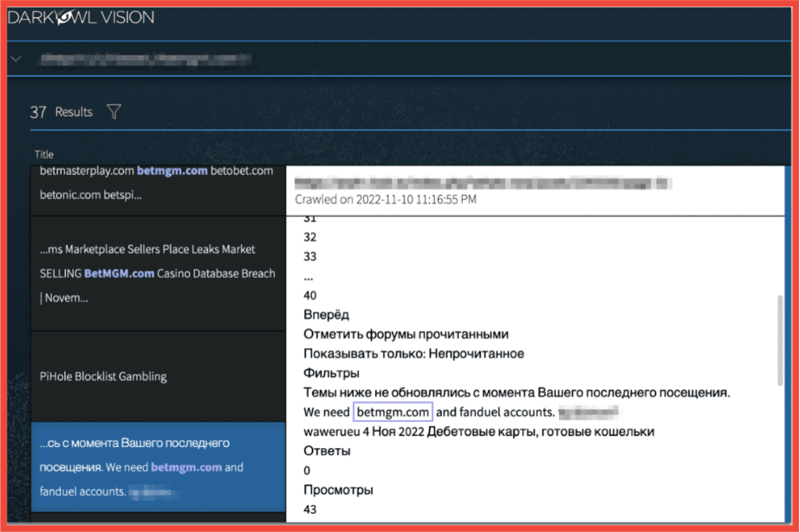Click the 'Просмотры' label
The image size is (800, 532).
click(x=338, y=490)
